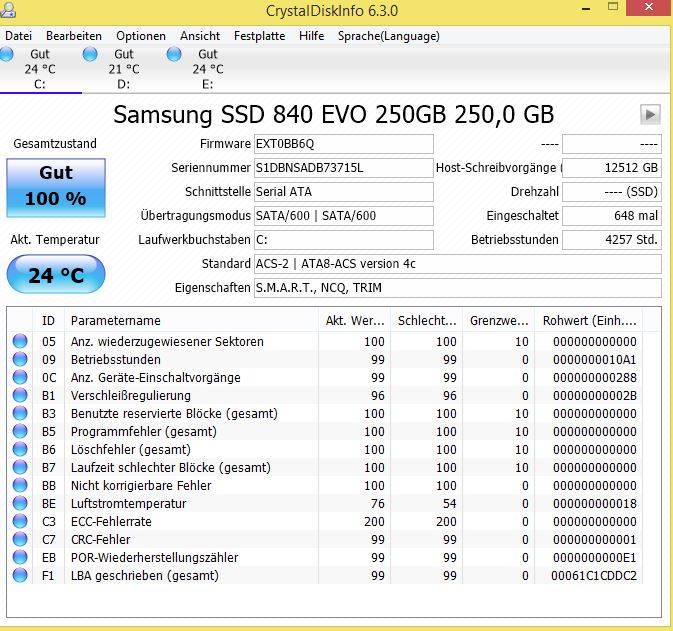Viewport: 673px width, 631px height.
Task: Select drive C: tab with 24 °C
Action: coord(40,69)
